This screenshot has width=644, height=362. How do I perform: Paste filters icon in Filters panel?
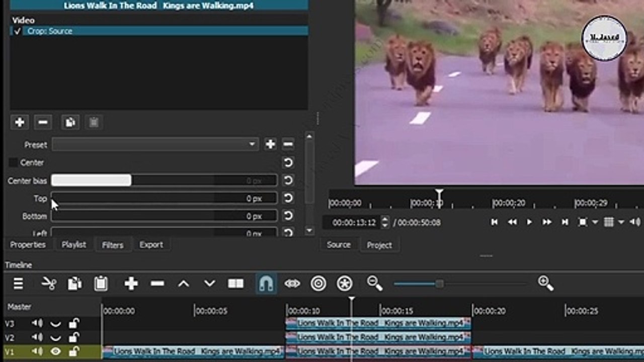click(x=94, y=122)
